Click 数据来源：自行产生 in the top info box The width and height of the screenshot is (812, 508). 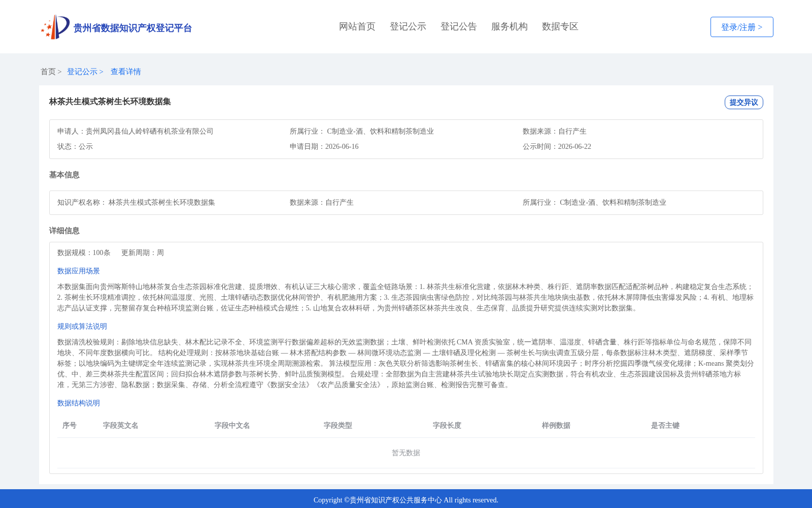tap(555, 131)
